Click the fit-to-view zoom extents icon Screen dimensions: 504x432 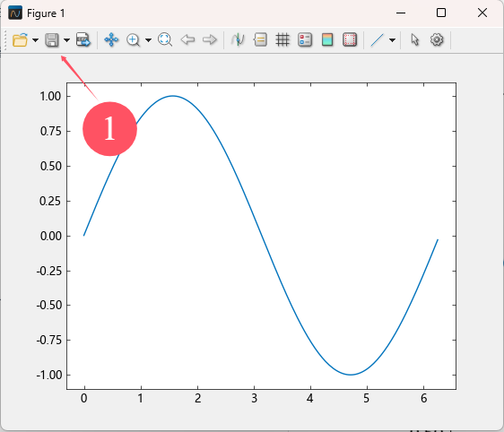click(x=165, y=39)
